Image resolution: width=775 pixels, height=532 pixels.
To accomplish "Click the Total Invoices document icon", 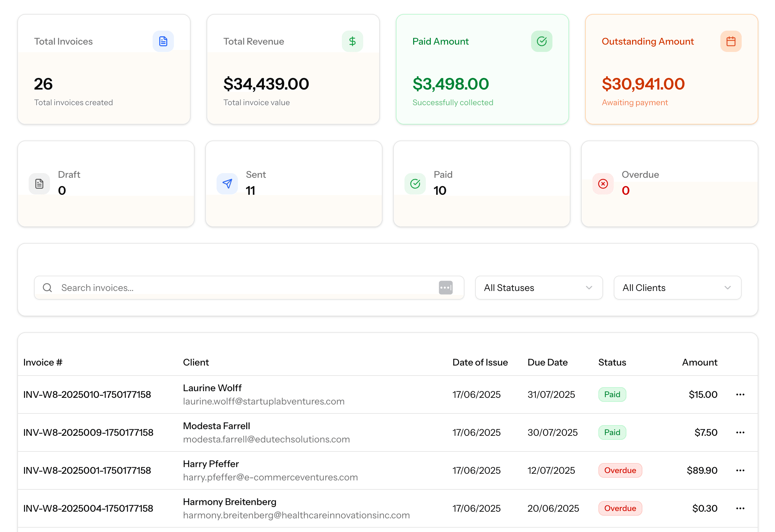I will click(163, 41).
